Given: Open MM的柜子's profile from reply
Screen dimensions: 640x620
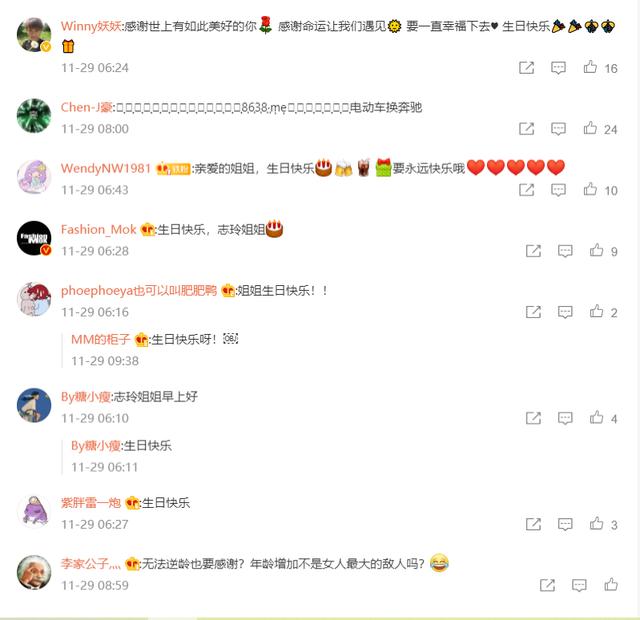Looking at the screenshot, I should point(100,339).
